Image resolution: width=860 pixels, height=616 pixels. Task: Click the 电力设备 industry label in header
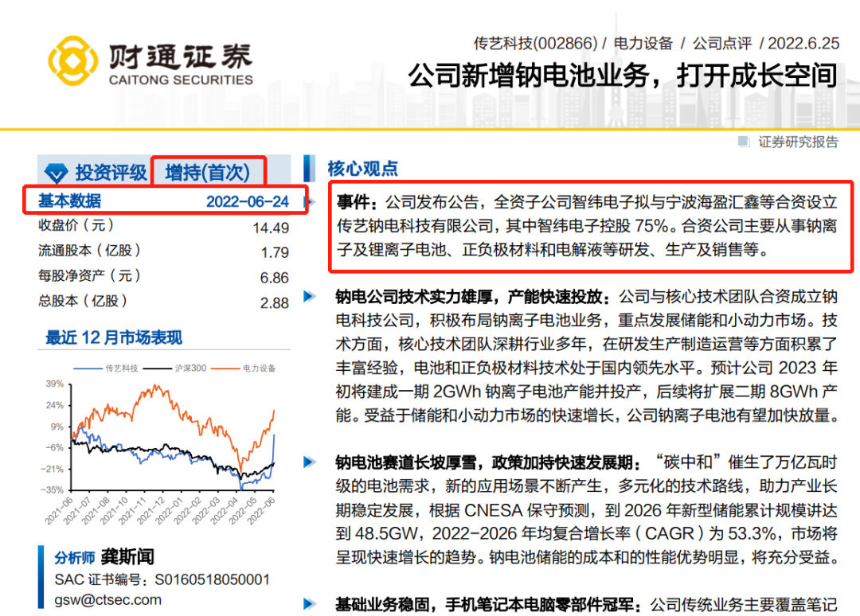[x=643, y=43]
